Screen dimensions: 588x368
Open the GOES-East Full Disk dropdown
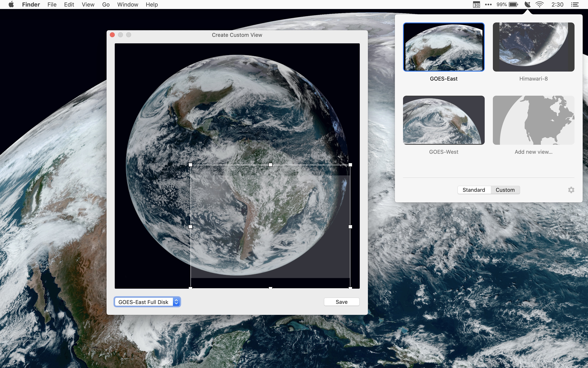click(x=147, y=302)
